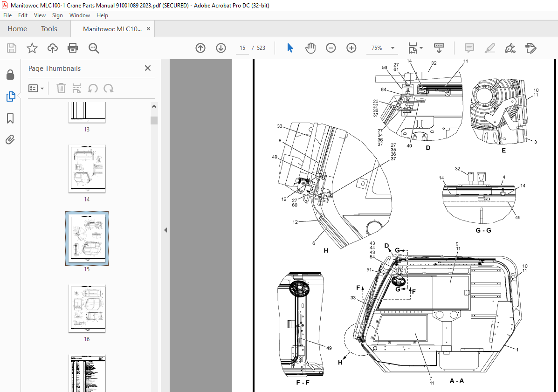Click the thumbnail panel scrollbar handle
558x392 pixels.
(x=154, y=120)
